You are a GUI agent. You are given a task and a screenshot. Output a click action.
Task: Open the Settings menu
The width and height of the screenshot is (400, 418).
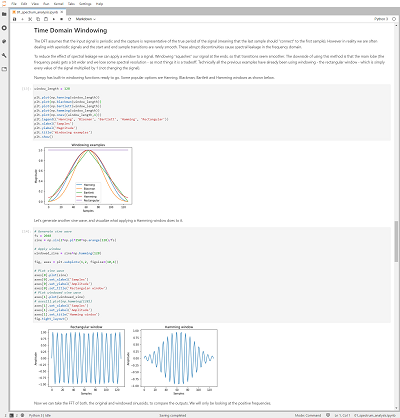(x=85, y=4)
